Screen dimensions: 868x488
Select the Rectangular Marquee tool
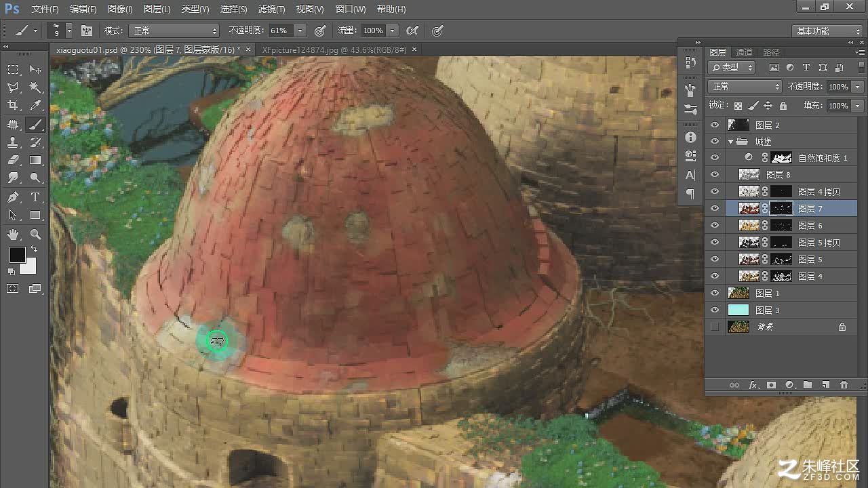pyautogui.click(x=13, y=70)
